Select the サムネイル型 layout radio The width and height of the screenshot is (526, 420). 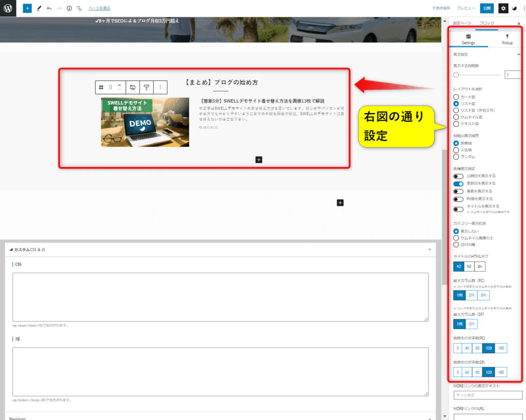[x=456, y=117]
